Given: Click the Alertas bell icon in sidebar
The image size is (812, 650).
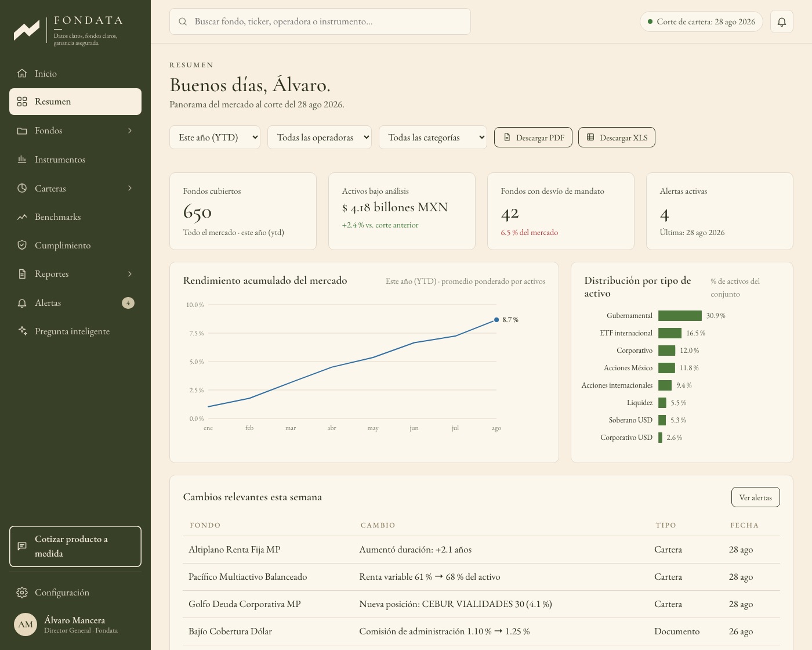Looking at the screenshot, I should pos(22,303).
